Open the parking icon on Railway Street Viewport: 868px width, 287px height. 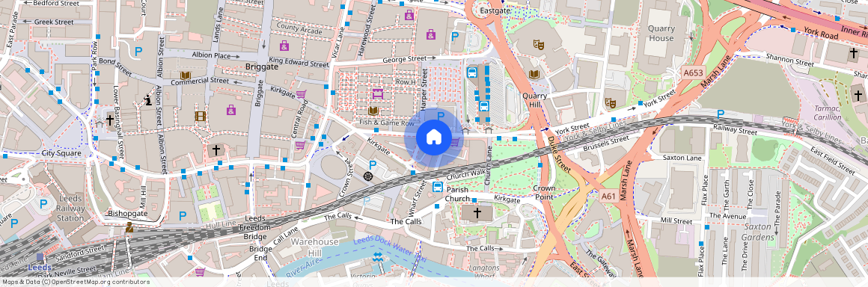pos(720,114)
